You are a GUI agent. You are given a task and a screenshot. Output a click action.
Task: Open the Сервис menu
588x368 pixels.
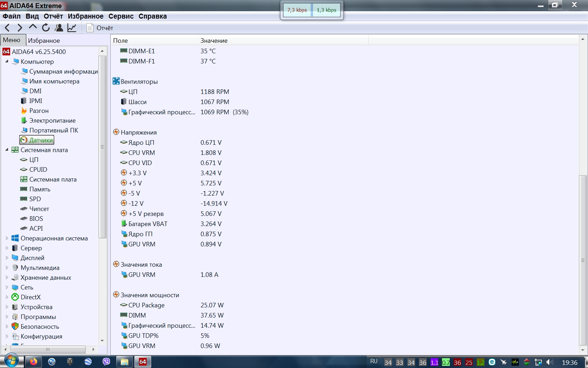[121, 16]
